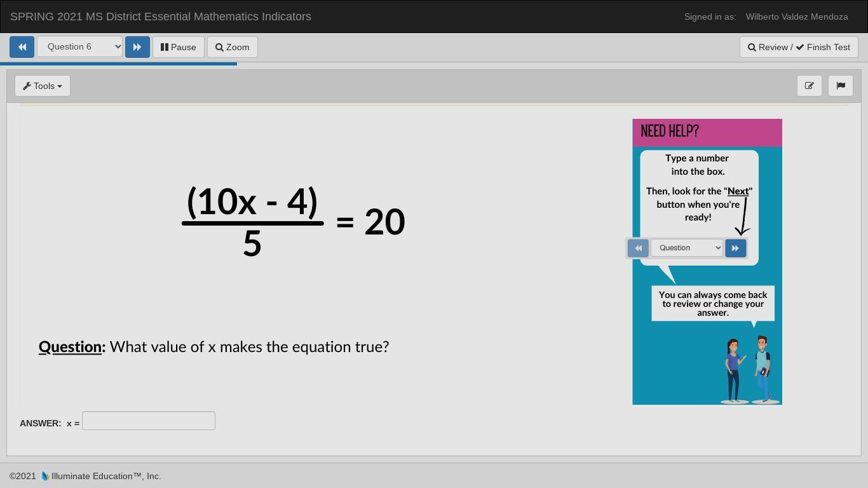Click the signed-in name Wilberto Valdez Mendoza
Screen dimensions: 868x488
[796, 17]
